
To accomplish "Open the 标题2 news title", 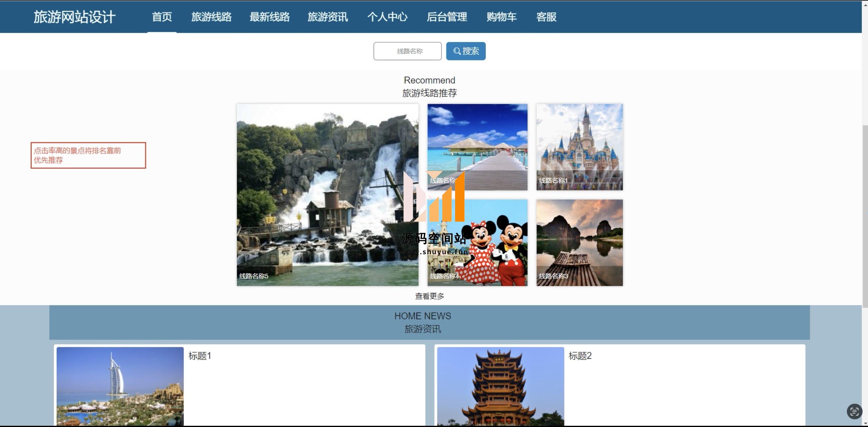I will click(580, 356).
